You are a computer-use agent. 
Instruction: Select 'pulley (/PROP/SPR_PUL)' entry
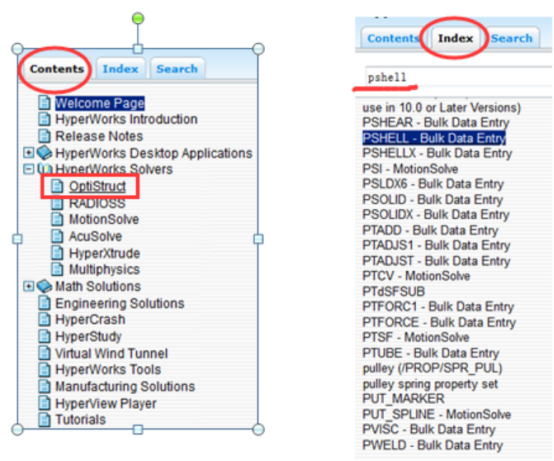[432, 368]
